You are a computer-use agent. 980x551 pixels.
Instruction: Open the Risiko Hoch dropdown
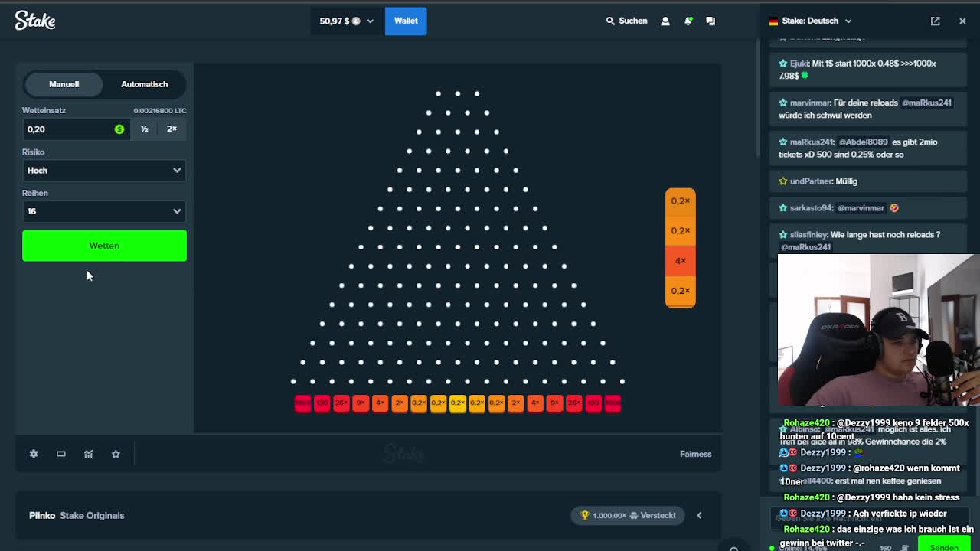tap(104, 170)
